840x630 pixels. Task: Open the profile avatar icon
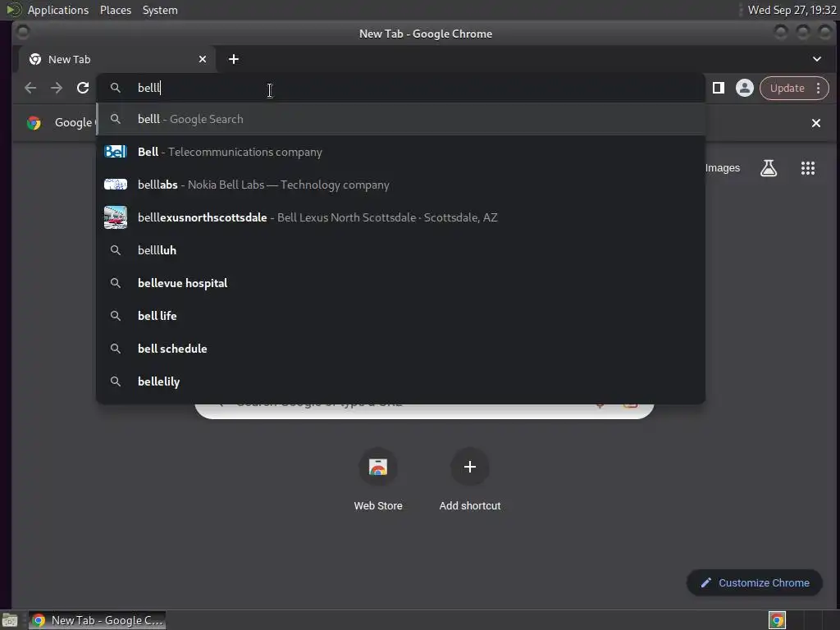[745, 88]
